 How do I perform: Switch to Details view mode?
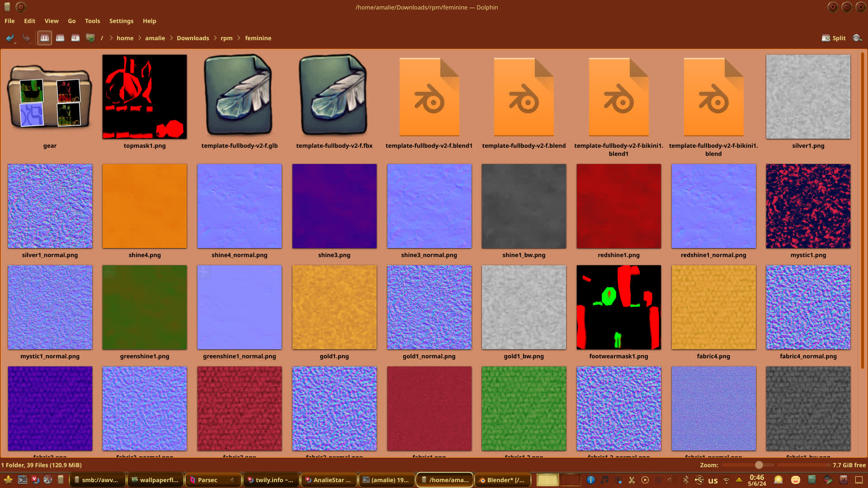click(x=75, y=38)
